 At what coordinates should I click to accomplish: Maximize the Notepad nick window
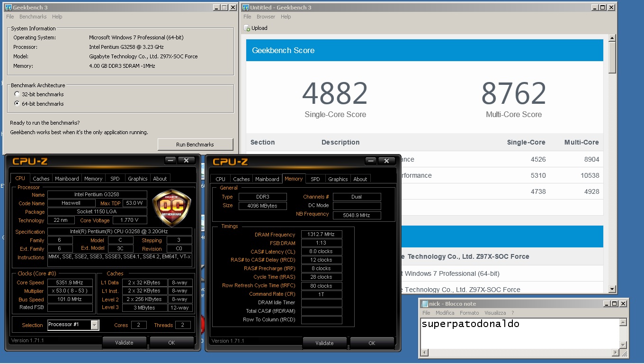(x=615, y=304)
